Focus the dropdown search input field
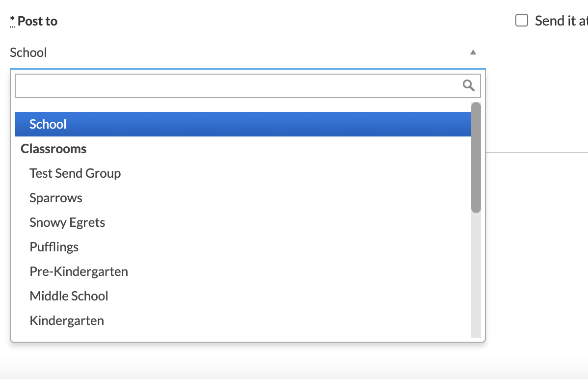This screenshot has height=379, width=588. click(247, 86)
